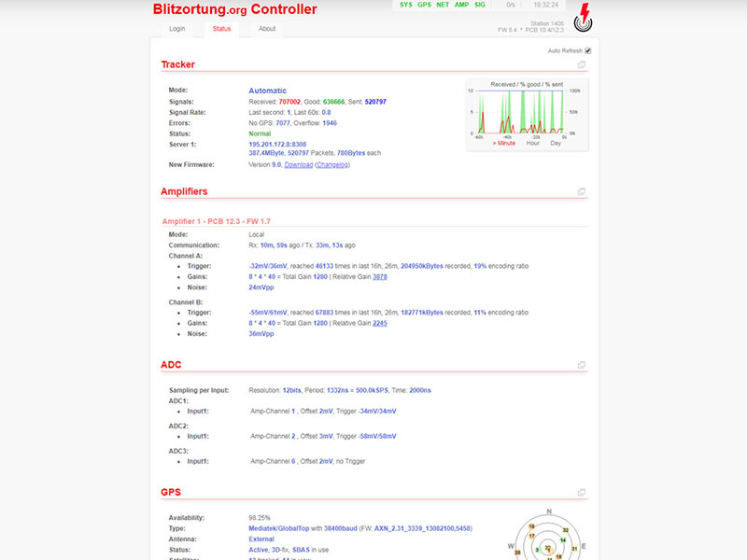Click the header clock time display
The height and width of the screenshot is (560, 747).
[546, 5]
